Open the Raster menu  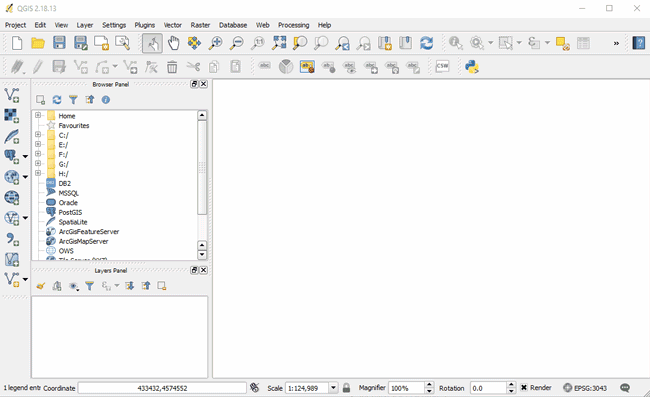tap(200, 25)
